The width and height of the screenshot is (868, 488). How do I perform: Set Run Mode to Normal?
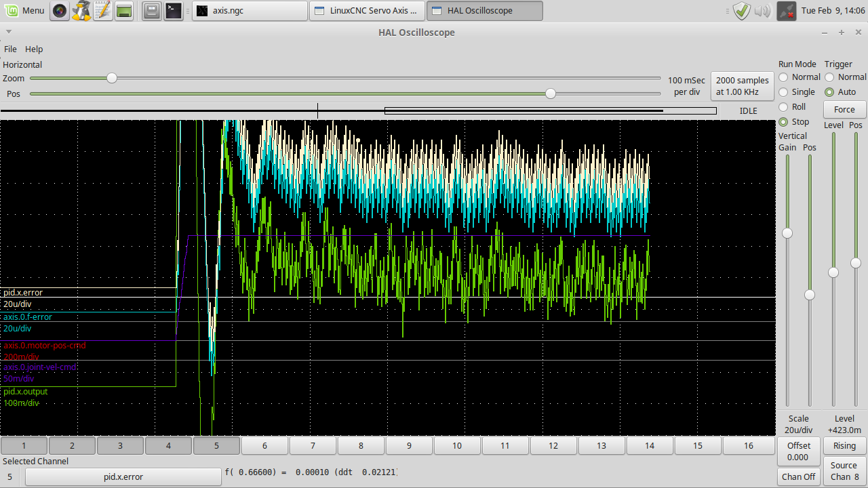800,77
